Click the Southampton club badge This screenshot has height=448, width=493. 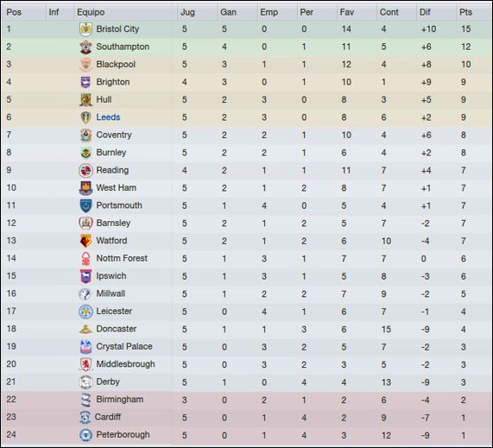[x=85, y=47]
